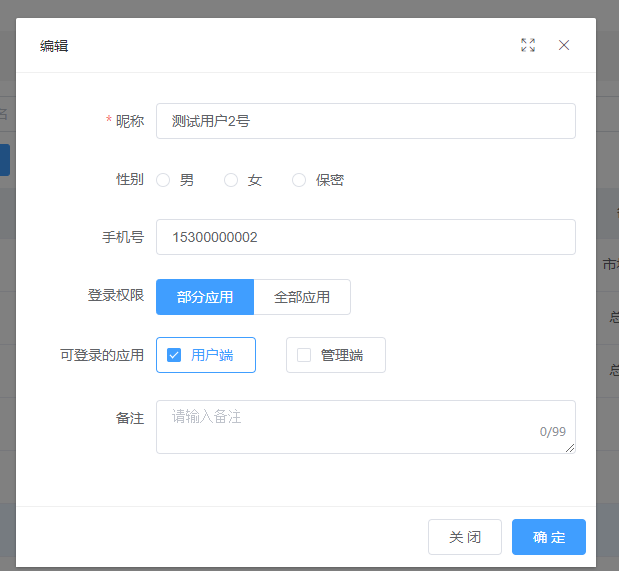Image resolution: width=619 pixels, height=571 pixels.
Task: Check the 管理端 app checkbox
Action: 304,355
